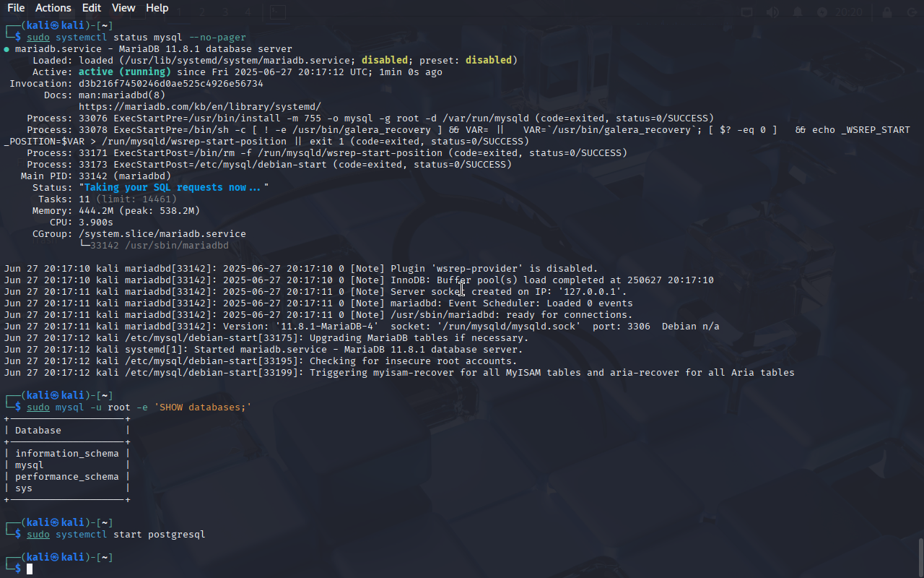The width and height of the screenshot is (924, 578).
Task: Click 'Taking your SQL requests now...' status
Action: 174,188
